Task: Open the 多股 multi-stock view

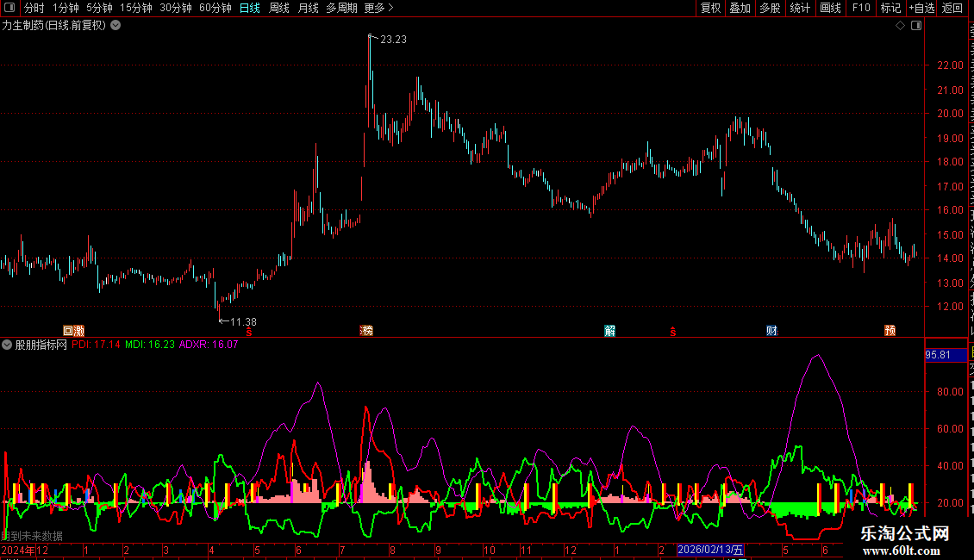Action: pos(770,8)
